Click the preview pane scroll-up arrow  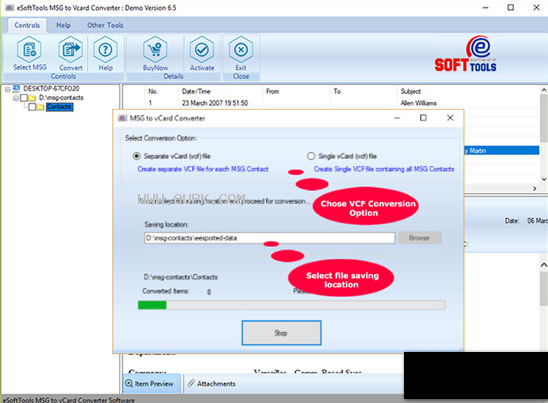tap(544, 265)
